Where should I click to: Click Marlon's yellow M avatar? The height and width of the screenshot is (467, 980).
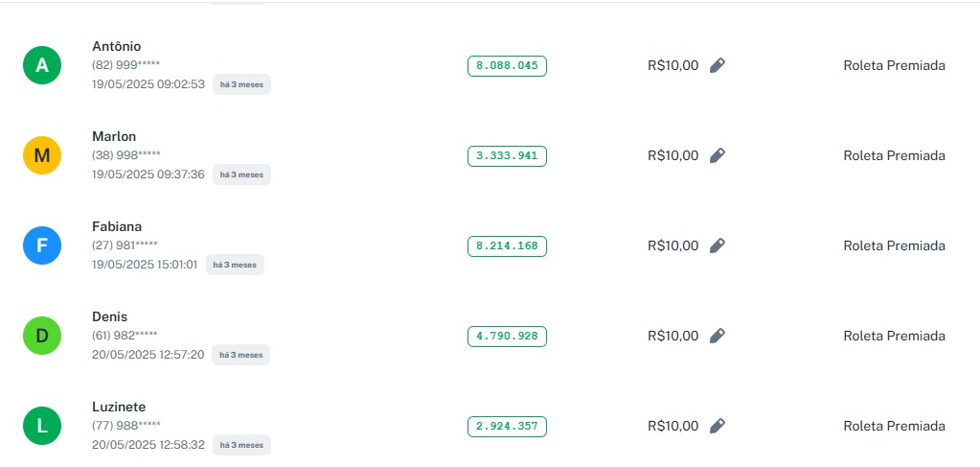42,155
